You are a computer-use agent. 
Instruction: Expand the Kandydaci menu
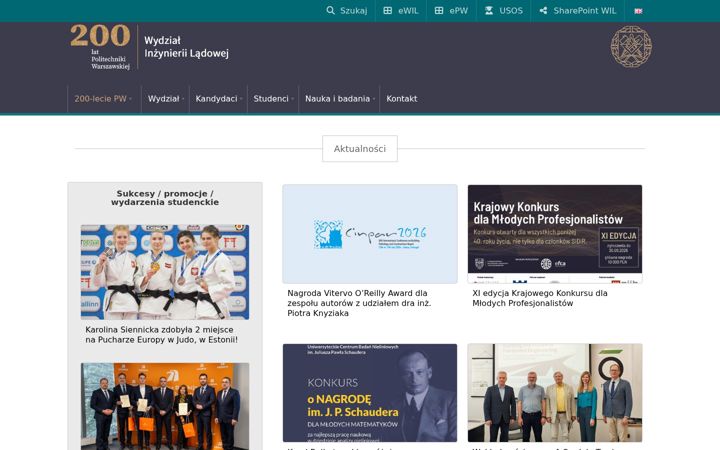click(219, 99)
